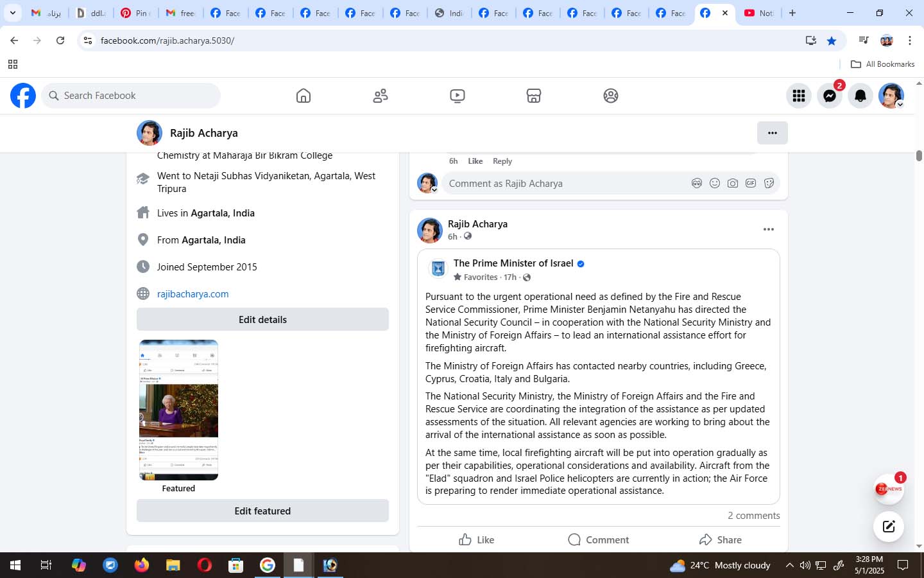Add a GIF to the comment
Viewport: 924px width, 578px height.
pos(751,184)
